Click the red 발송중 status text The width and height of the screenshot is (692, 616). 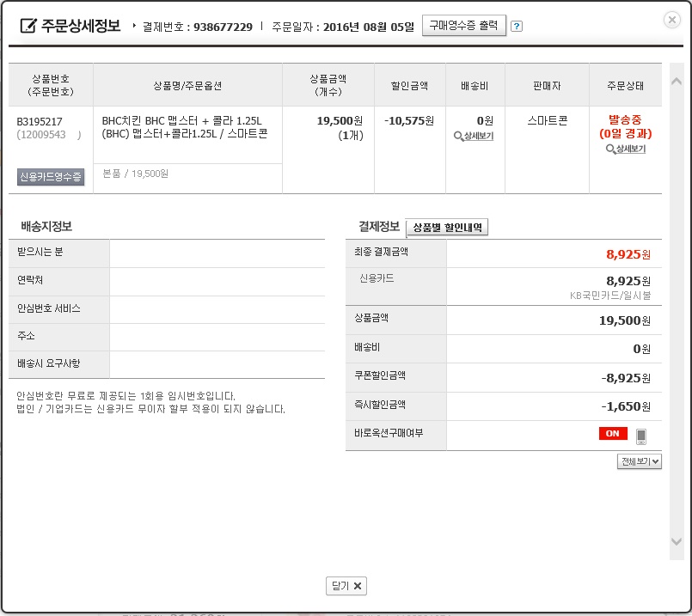[x=625, y=120]
